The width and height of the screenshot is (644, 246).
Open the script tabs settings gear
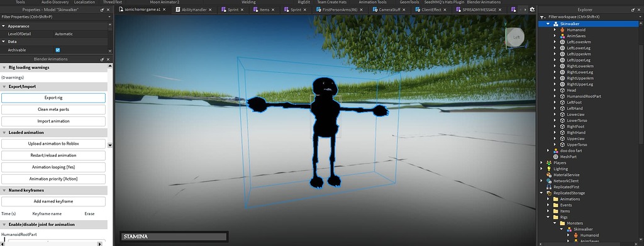(x=532, y=9)
